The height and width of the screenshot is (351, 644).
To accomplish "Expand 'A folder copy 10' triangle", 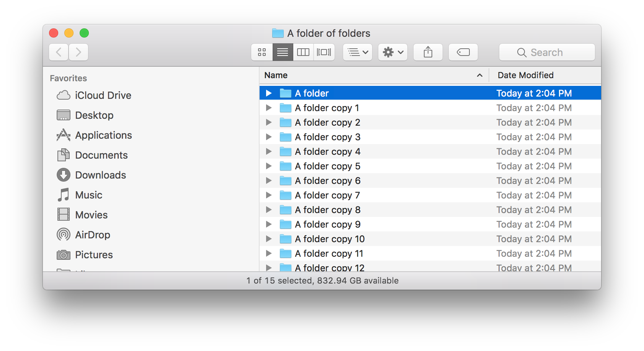I will 269,239.
